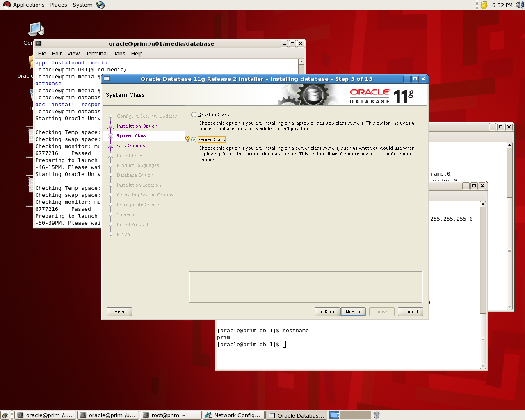Click the Next button in installer

coord(353,312)
